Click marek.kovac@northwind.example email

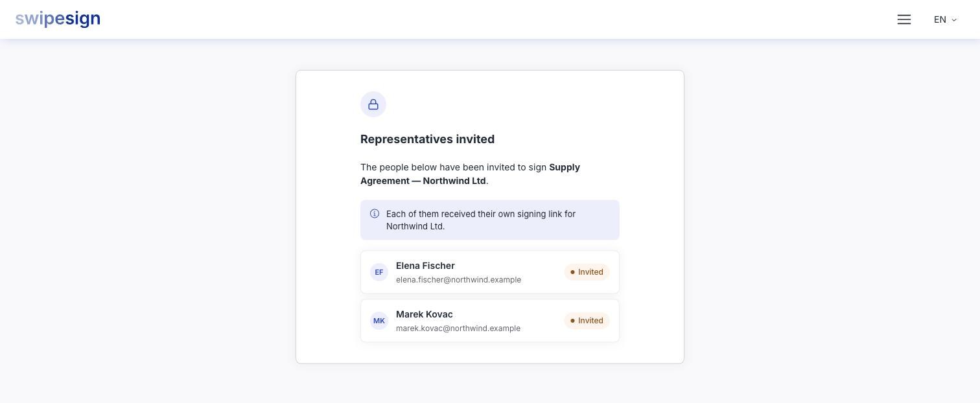pyautogui.click(x=458, y=328)
